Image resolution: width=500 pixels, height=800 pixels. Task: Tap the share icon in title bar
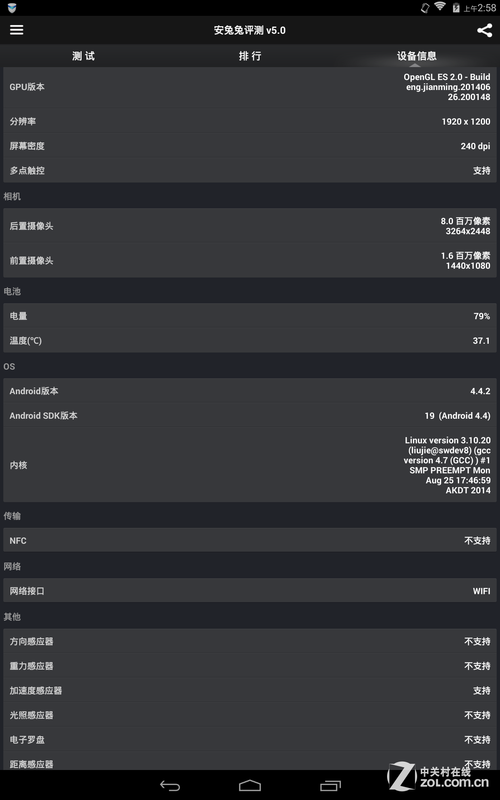pyautogui.click(x=484, y=30)
